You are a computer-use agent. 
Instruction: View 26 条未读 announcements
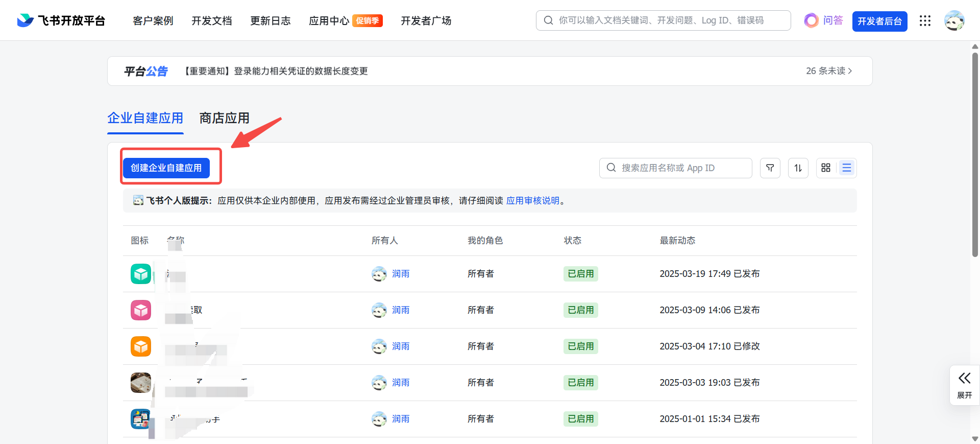(x=829, y=71)
